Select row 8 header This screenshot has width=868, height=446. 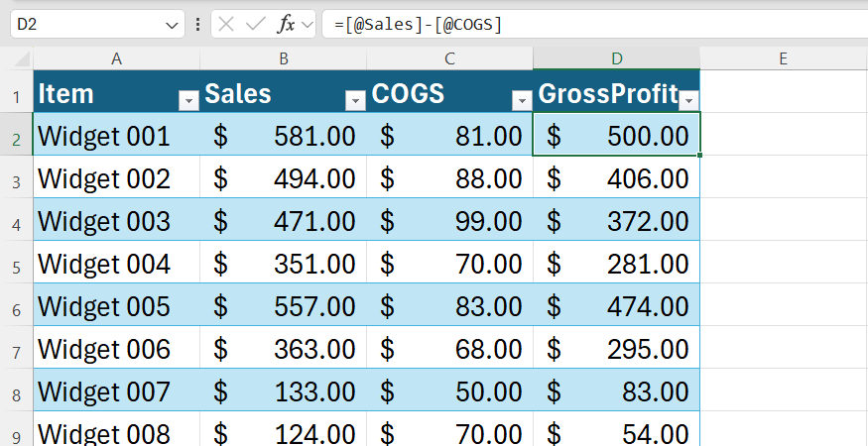tap(16, 390)
